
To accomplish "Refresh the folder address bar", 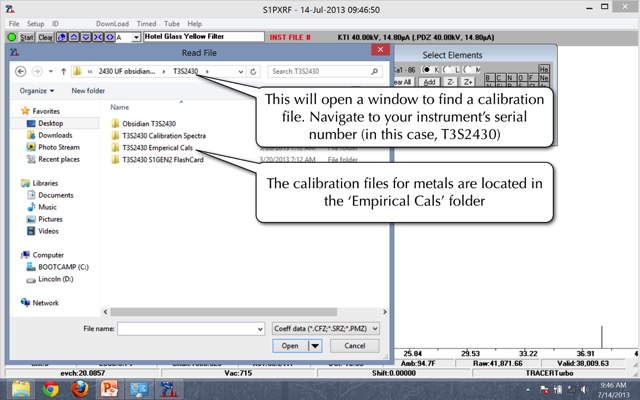I will (x=254, y=72).
